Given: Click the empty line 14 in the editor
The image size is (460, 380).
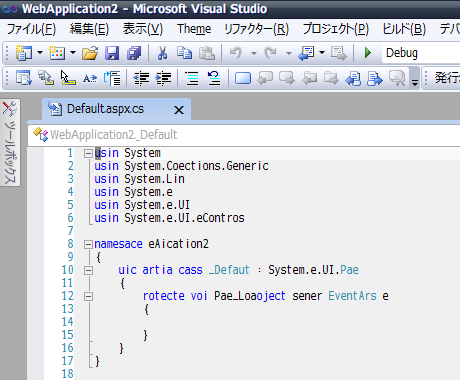Looking at the screenshot, I should [267, 322].
